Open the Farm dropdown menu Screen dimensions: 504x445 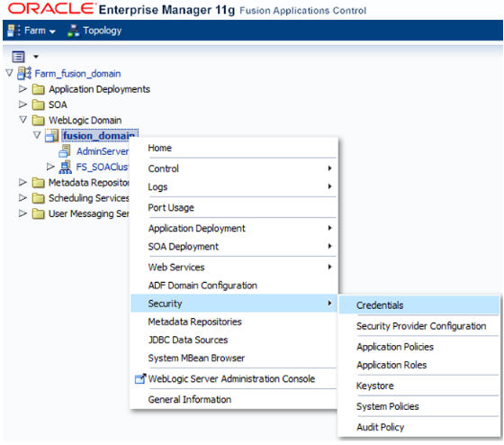(x=40, y=31)
